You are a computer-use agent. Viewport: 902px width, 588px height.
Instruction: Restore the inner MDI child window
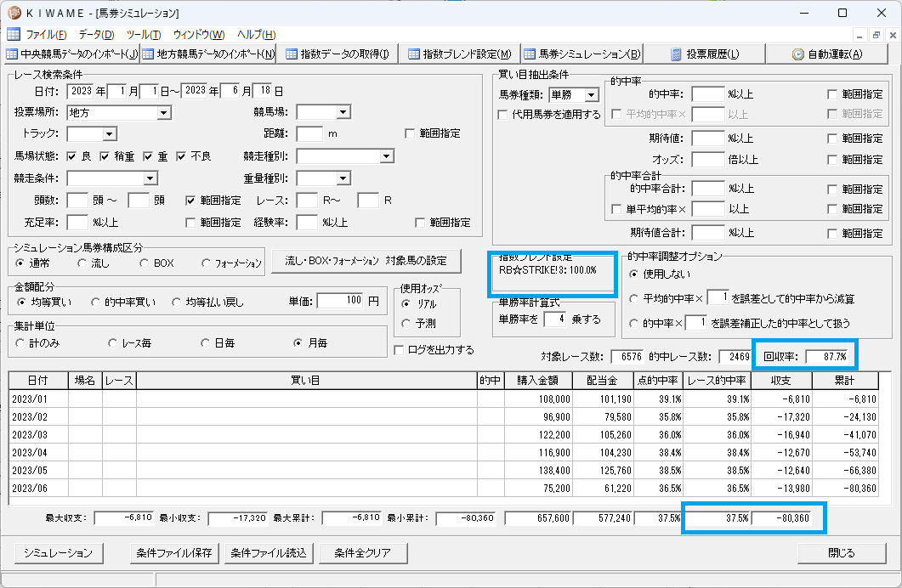[x=876, y=35]
